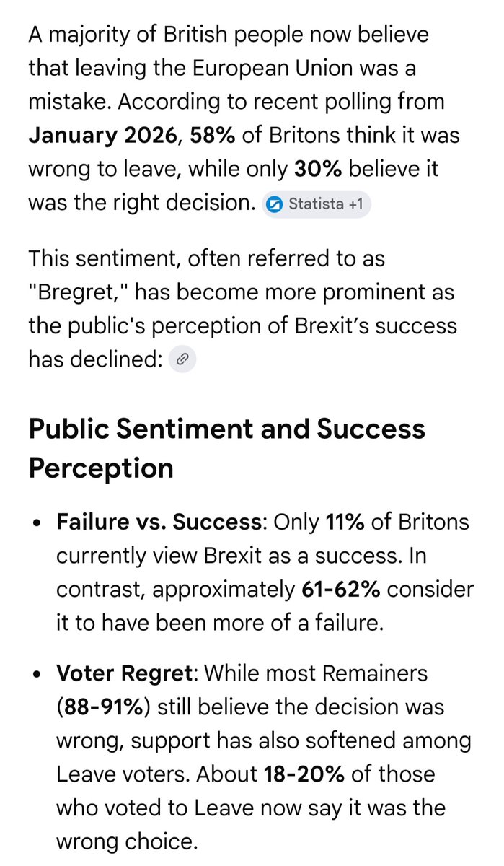Click the bullet dot before 'Voter Regret'
This screenshot has width=504, height=866.
click(x=37, y=674)
